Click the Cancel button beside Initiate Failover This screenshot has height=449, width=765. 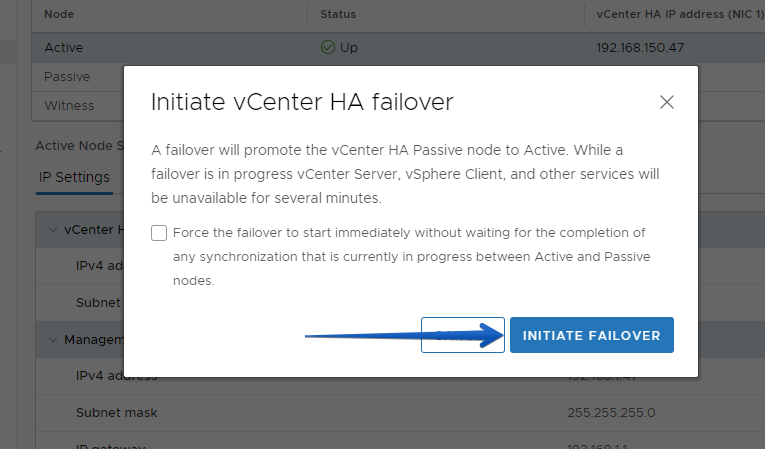click(x=463, y=335)
